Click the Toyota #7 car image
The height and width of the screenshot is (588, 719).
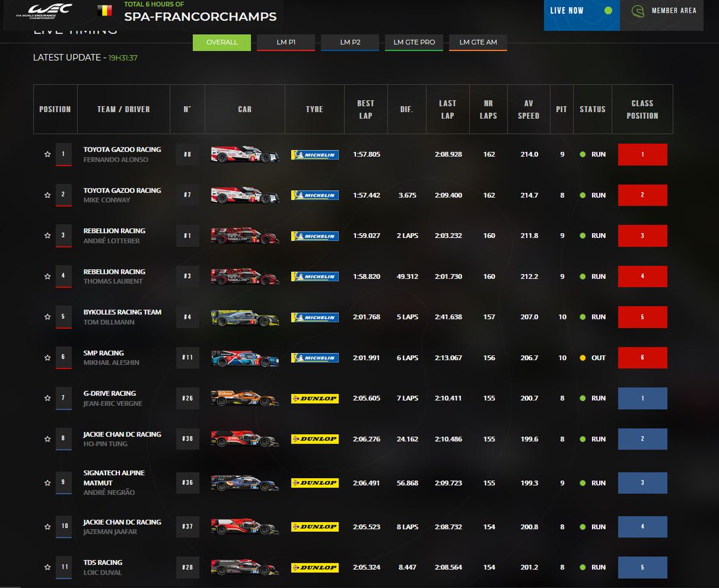click(245, 195)
